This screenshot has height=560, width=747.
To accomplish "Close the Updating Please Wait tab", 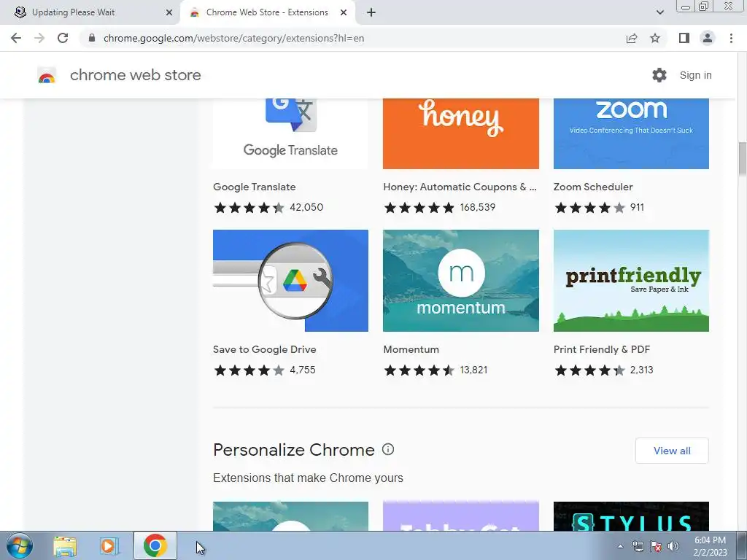I will click(169, 12).
